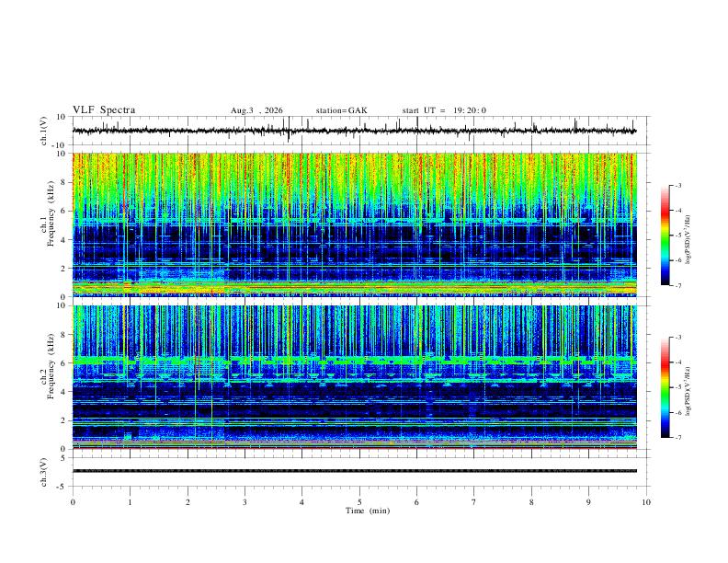
Task: Click the 0-minute tick on time axis
Action: (73, 502)
